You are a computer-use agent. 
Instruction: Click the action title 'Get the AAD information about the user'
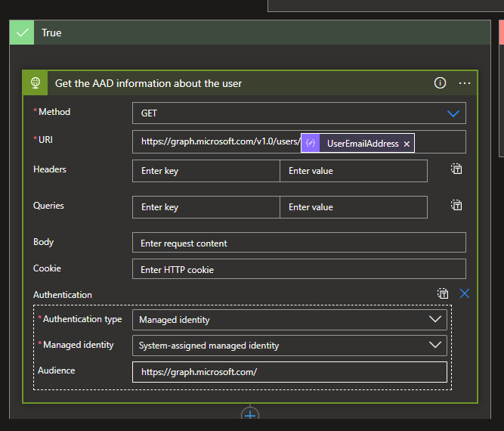(x=148, y=83)
